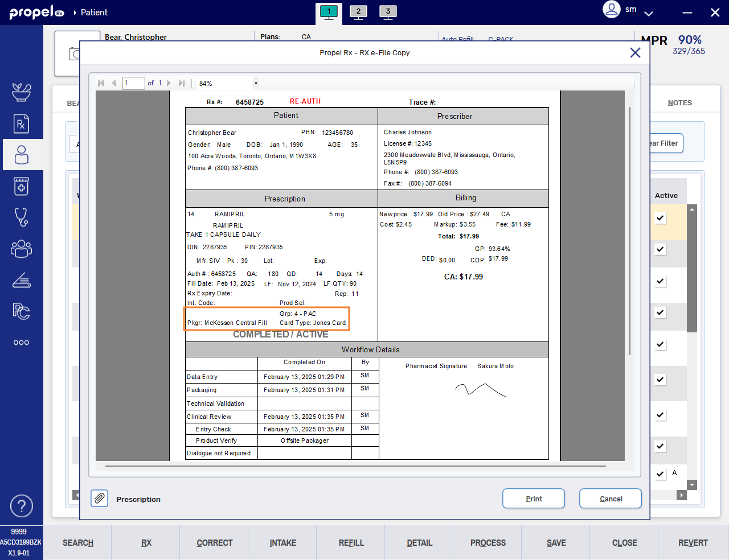The width and height of the screenshot is (729, 560).
Task: Toggle the first Active checkbox in highlighted row
Action: (661, 218)
